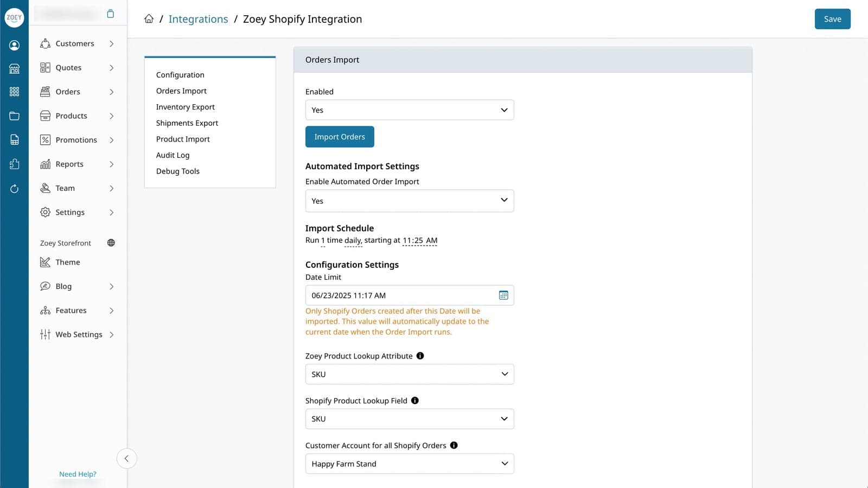Viewport: 868px width, 488px height.
Task: Select the Configuration section
Action: (180, 75)
